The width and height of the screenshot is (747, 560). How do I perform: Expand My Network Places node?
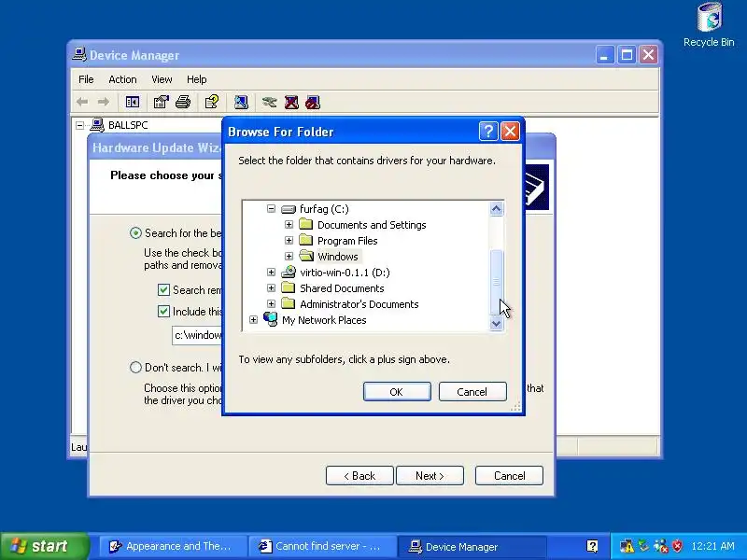tap(253, 319)
